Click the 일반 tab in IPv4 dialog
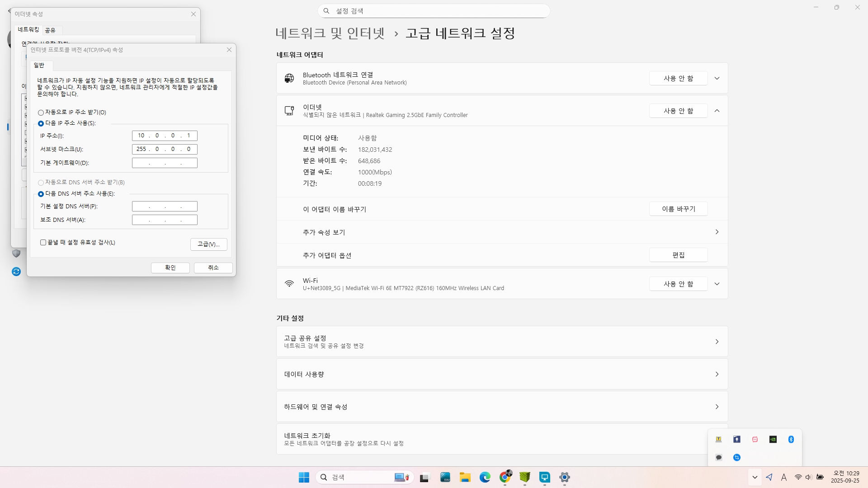868x488 pixels. click(x=39, y=66)
